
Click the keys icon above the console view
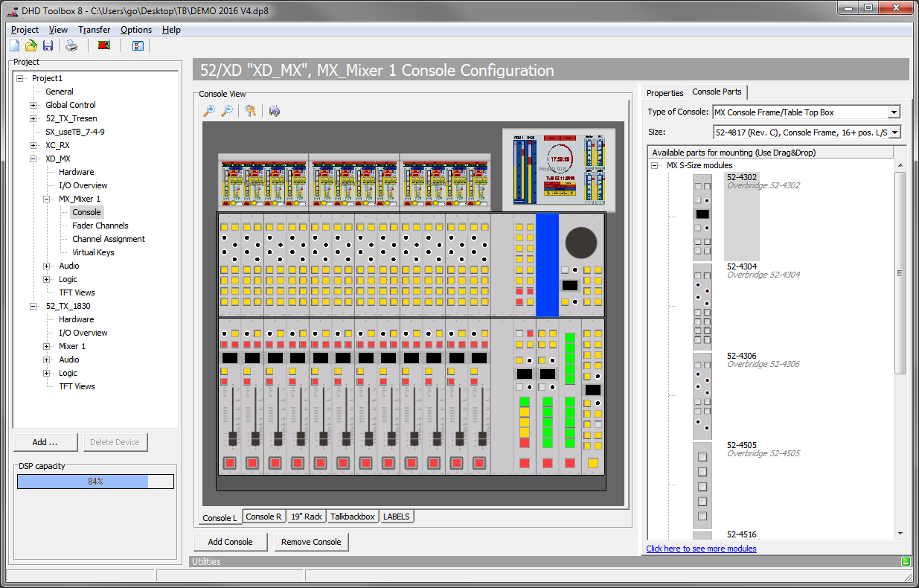[252, 110]
